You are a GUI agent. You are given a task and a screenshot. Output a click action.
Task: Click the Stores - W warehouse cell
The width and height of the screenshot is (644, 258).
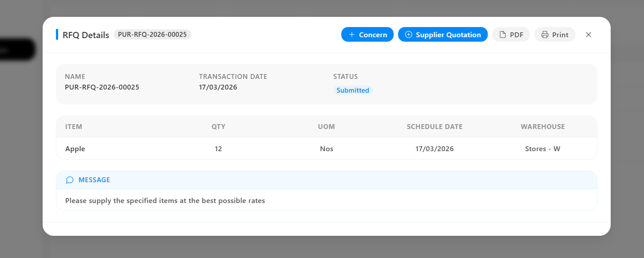coord(543,149)
